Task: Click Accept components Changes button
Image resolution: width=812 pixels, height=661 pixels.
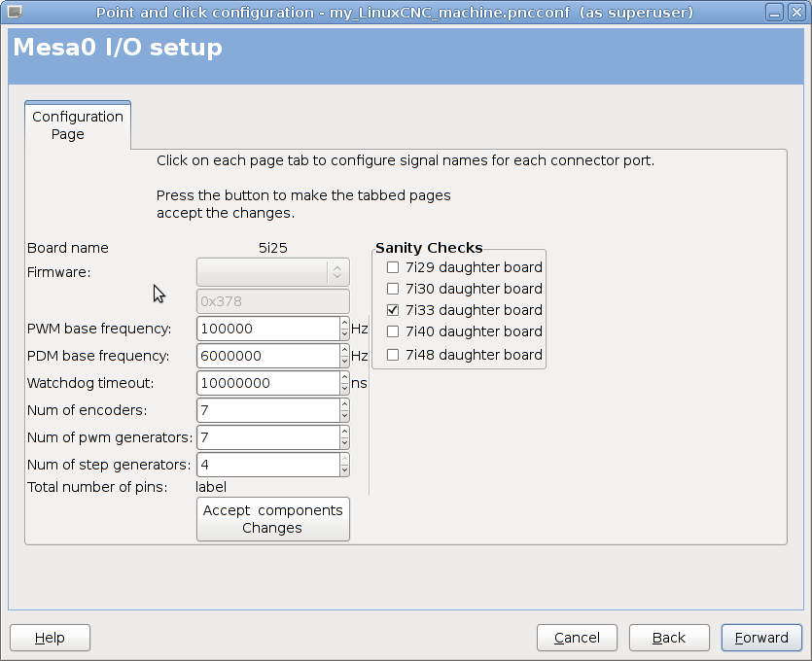Action: pyautogui.click(x=273, y=519)
